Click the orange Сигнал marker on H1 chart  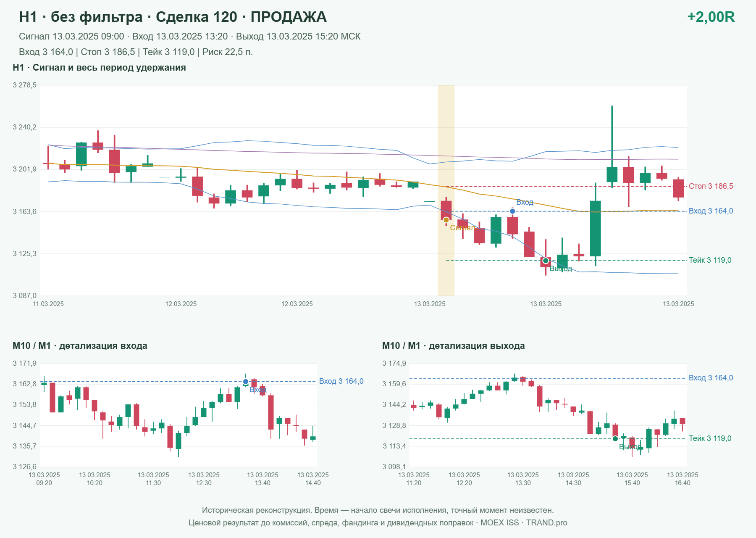point(446,220)
